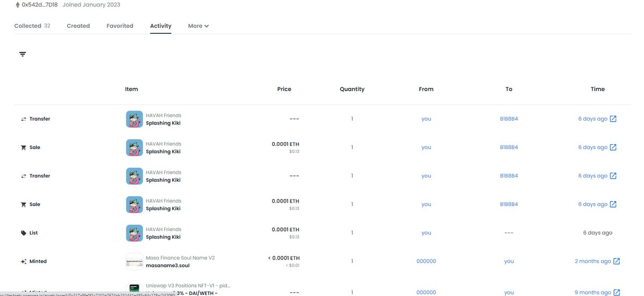Switch to the Collected tab
644x296 pixels.
click(32, 26)
